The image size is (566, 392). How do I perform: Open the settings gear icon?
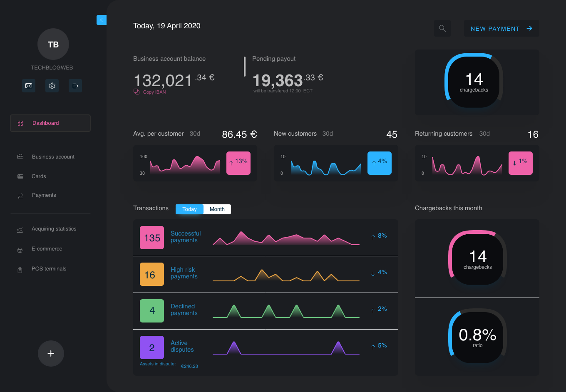click(52, 86)
